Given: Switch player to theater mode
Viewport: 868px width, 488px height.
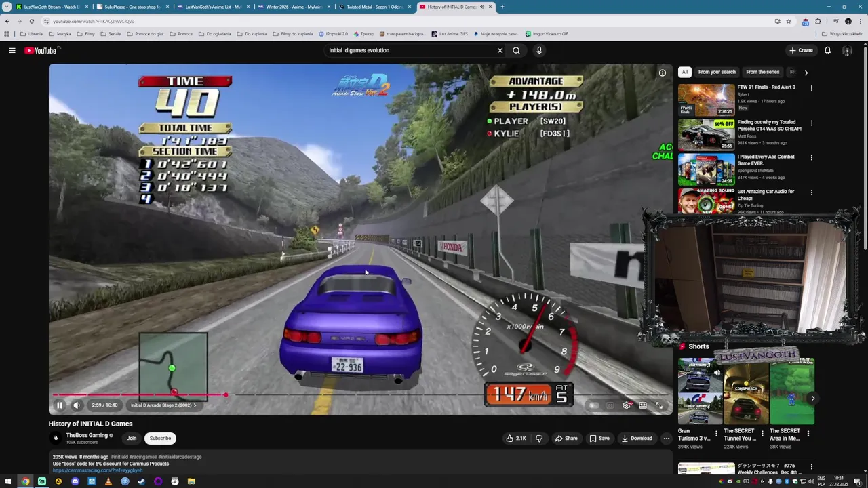Looking at the screenshot, I should [x=643, y=405].
